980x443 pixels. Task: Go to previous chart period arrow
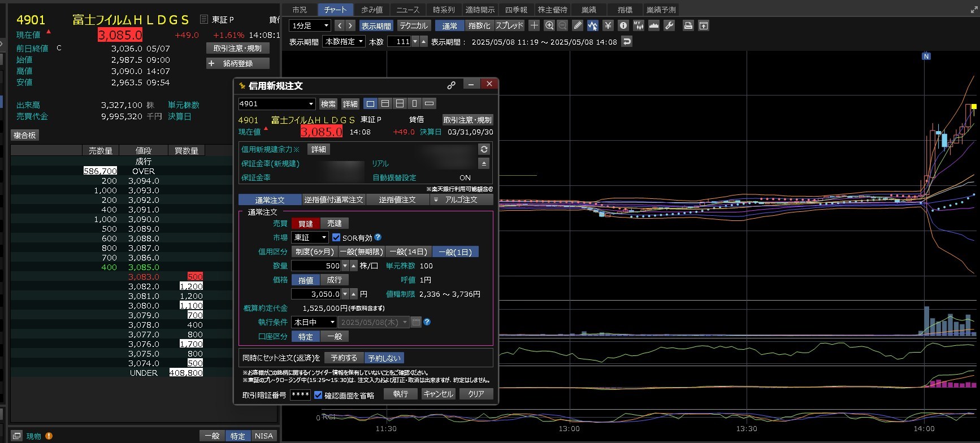point(340,25)
